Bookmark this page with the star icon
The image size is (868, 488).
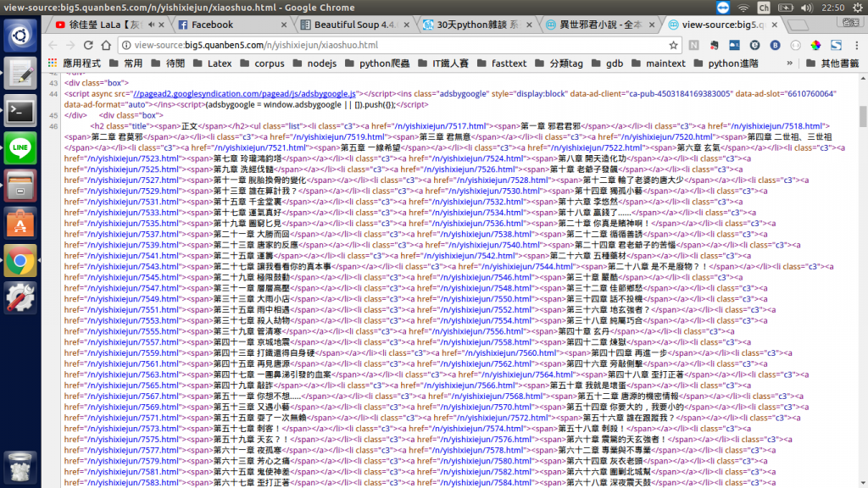673,46
